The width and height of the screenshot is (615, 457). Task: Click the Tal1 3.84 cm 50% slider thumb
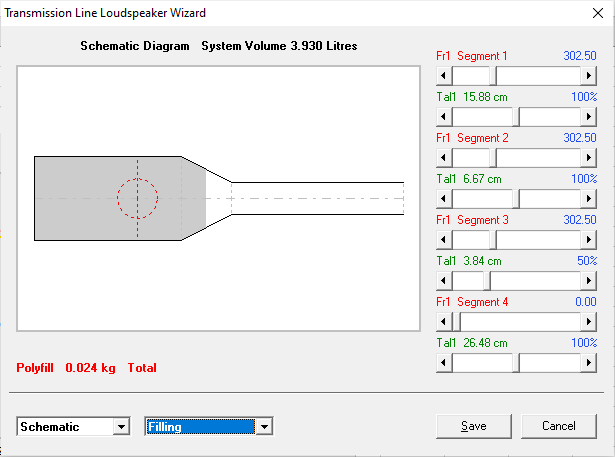(487, 280)
